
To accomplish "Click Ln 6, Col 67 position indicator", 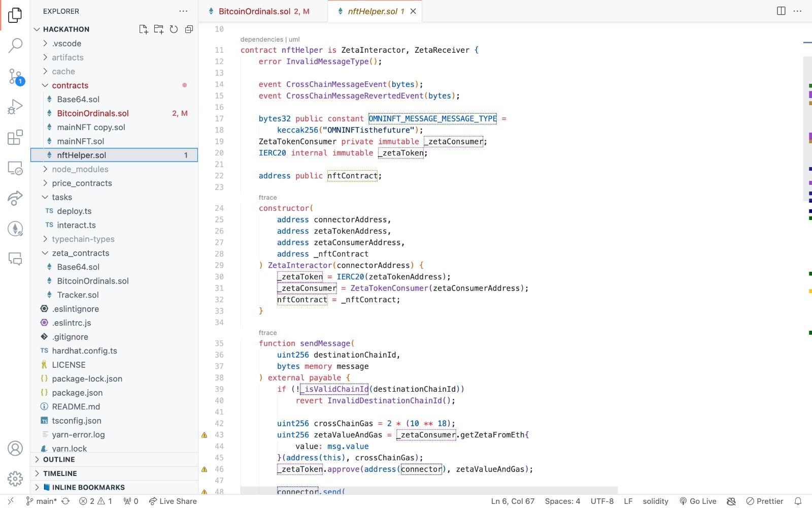I will click(x=513, y=501).
